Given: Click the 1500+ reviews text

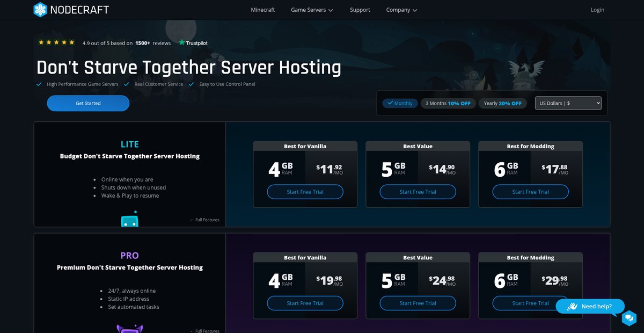Looking at the screenshot, I should (x=153, y=43).
